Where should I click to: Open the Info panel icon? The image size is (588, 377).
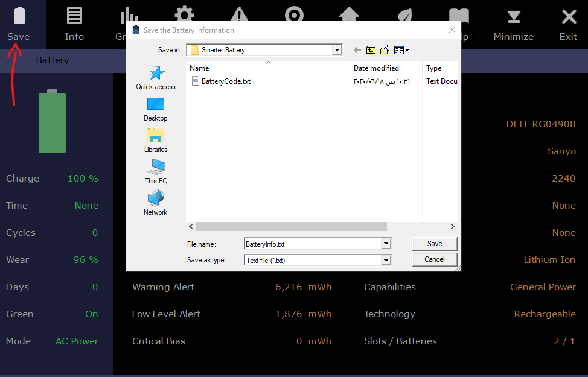[74, 23]
